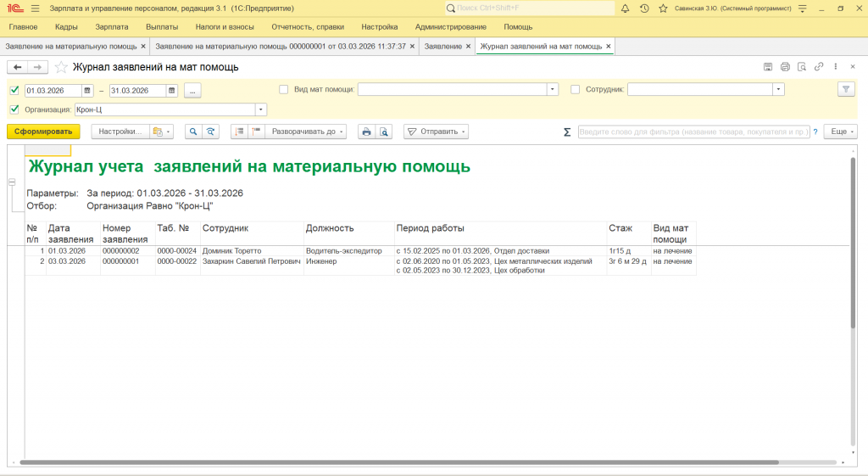
Task: Click the get link chain icon
Action: pyautogui.click(x=819, y=67)
